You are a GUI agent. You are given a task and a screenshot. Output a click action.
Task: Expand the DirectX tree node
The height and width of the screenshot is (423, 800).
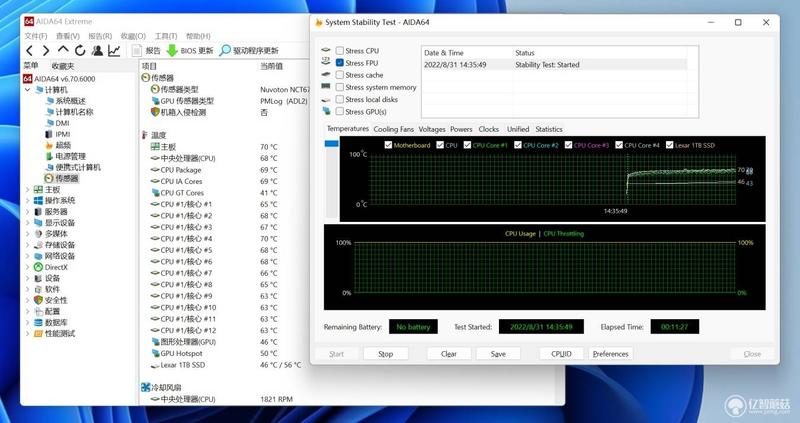click(x=28, y=267)
